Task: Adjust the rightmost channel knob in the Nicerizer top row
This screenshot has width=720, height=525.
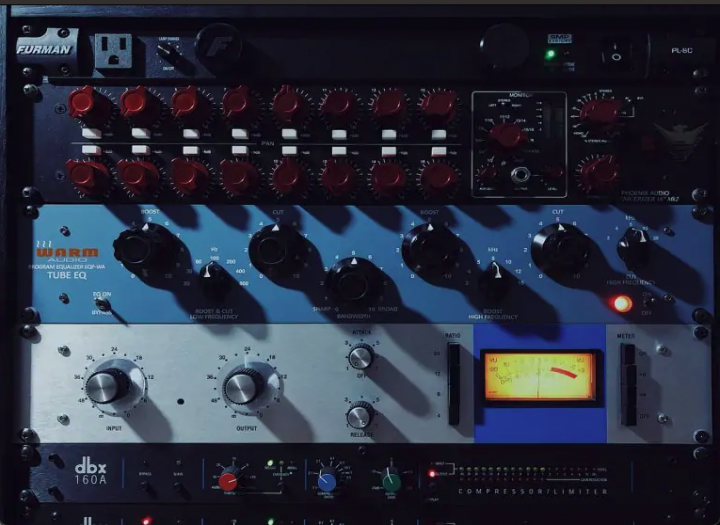Action: 439,105
